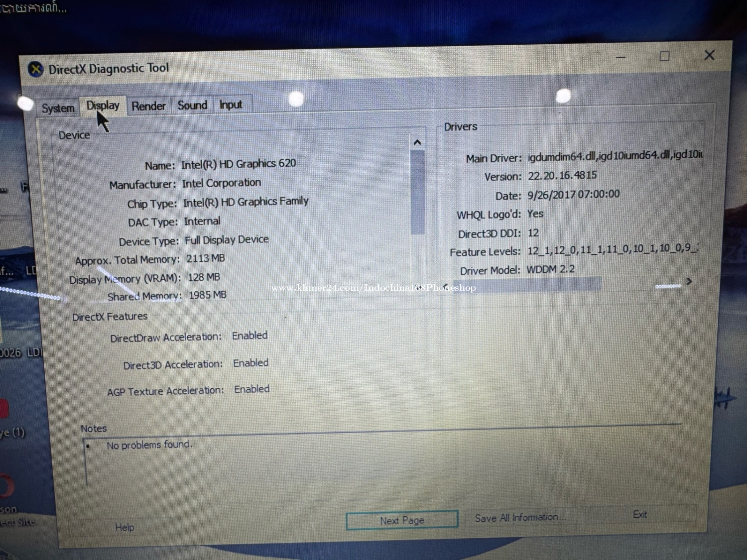747x560 pixels.
Task: Click the manufacturer value 'Intel Corporation'
Action: coord(221,183)
